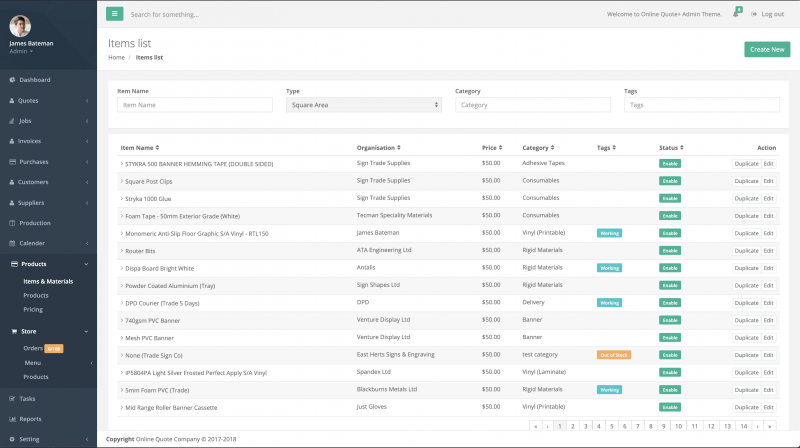Click the Jobs icon in sidebar
800x448 pixels.
(x=12, y=121)
